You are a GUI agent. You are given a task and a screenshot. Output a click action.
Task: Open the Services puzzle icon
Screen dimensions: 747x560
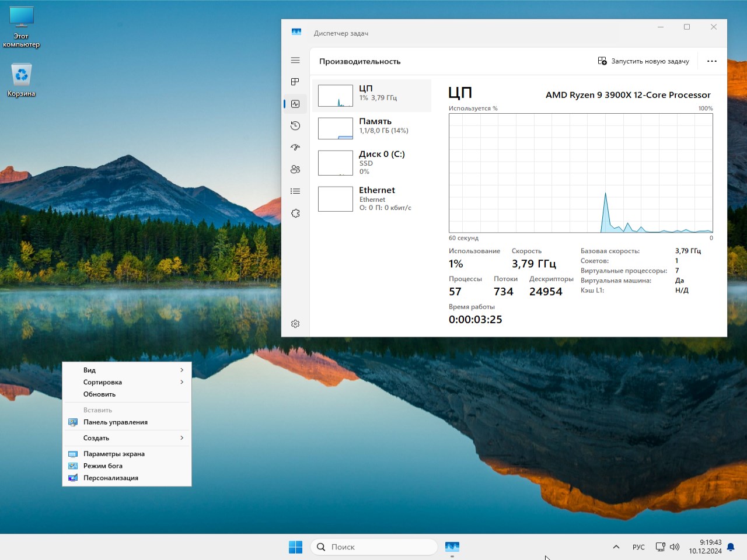pos(295,213)
